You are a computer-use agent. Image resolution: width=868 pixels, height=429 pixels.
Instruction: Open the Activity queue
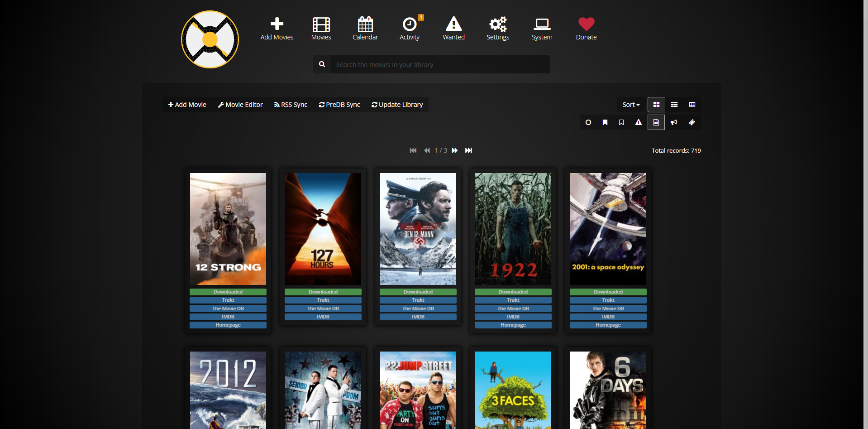[x=410, y=29]
